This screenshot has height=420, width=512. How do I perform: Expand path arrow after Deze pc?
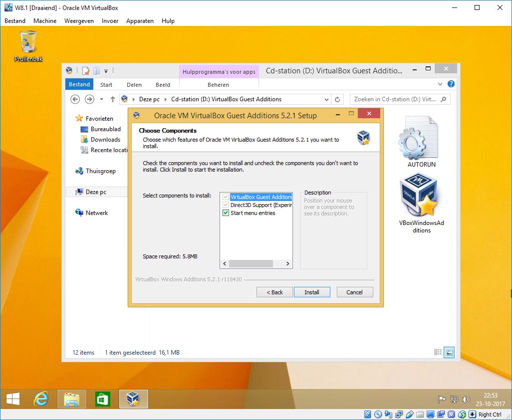pos(166,99)
